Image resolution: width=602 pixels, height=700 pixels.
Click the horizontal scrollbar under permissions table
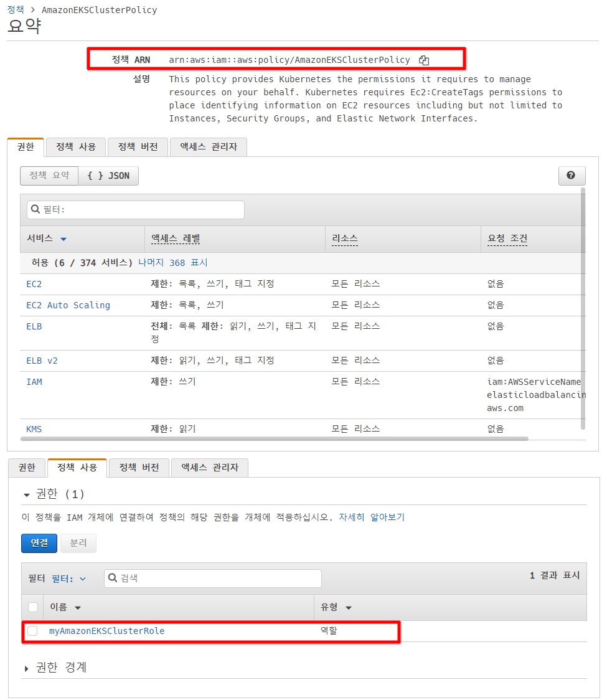275,438
